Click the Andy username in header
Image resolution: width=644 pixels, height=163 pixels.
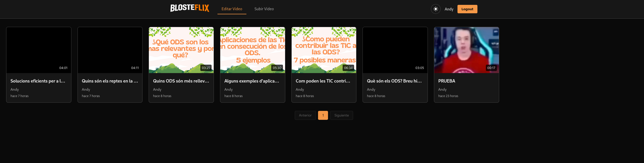pos(449,9)
